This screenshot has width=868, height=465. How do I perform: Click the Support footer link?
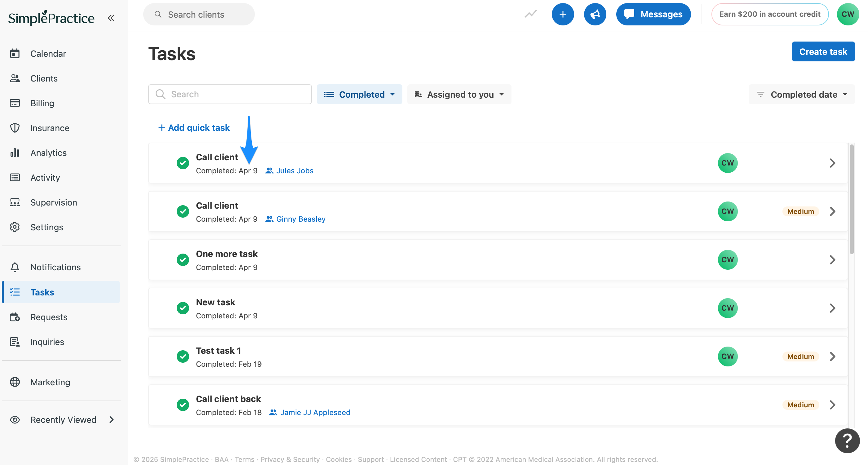(x=371, y=459)
